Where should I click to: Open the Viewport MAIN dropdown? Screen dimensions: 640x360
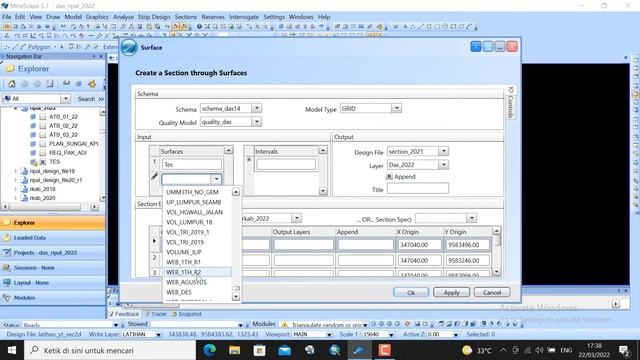click(329, 334)
